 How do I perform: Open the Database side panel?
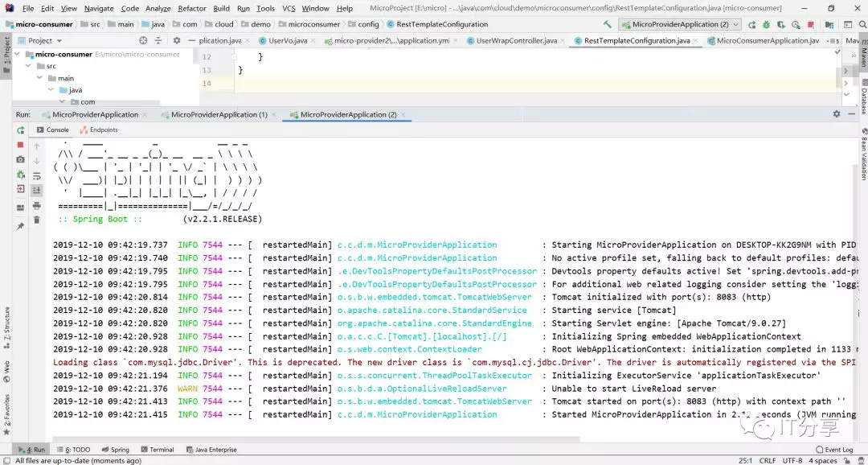click(x=863, y=97)
